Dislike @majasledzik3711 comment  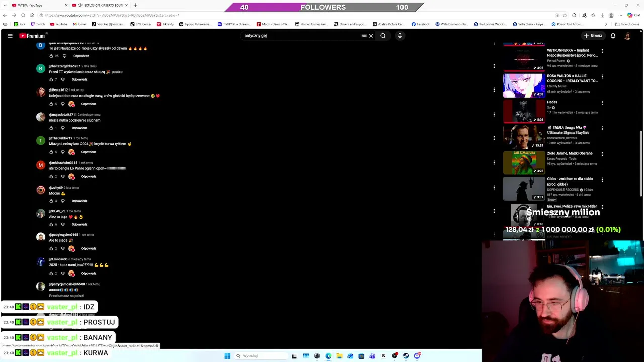(x=63, y=128)
